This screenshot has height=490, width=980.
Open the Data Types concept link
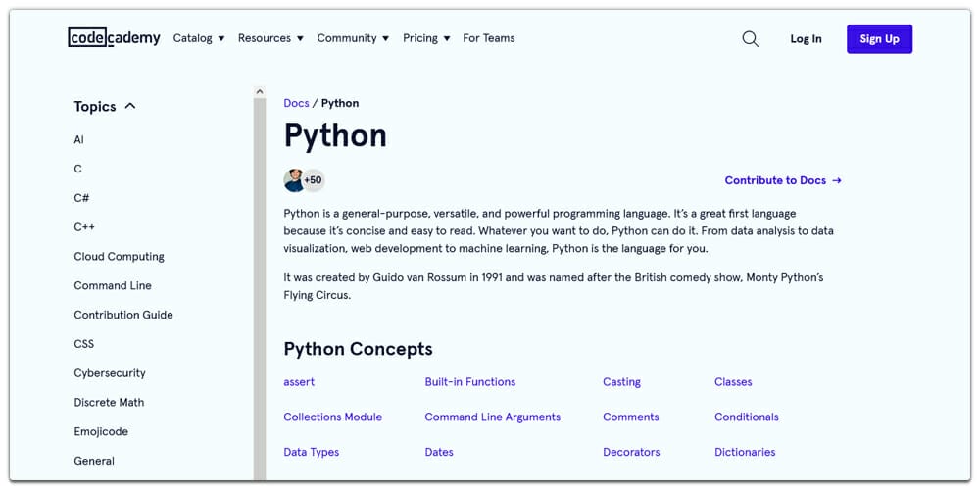point(312,452)
